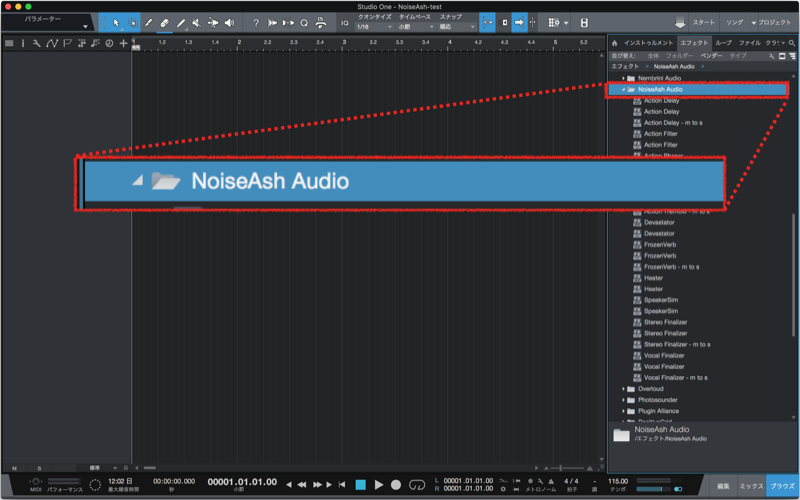
Task: Click the Q quantize action icon
Action: tap(304, 23)
